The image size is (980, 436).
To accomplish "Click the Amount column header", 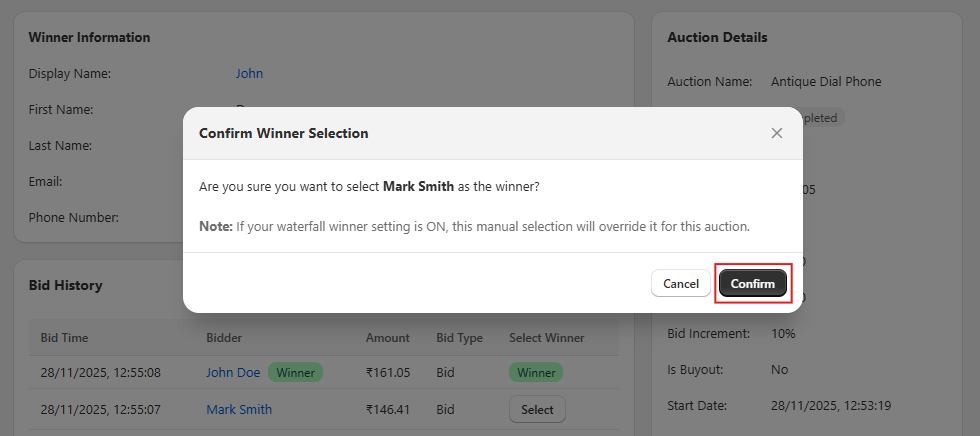I will 388,338.
